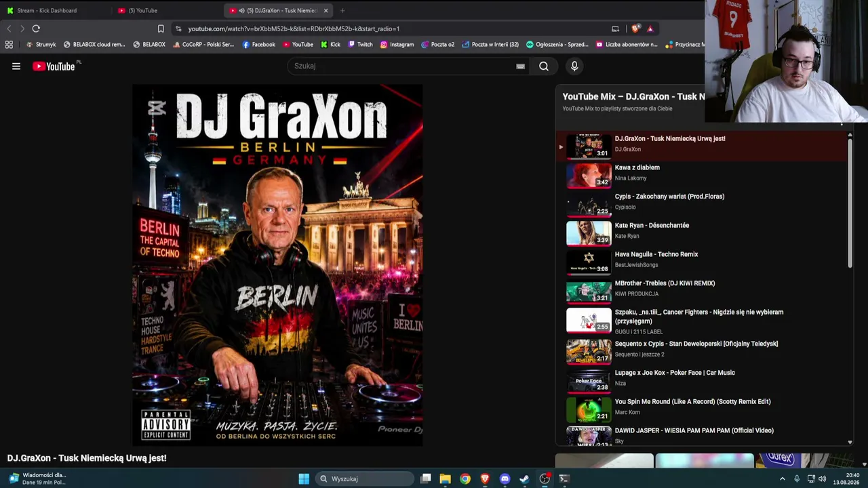868x488 pixels.
Task: Open the YouTube hamburger guide menu
Action: coord(16,66)
